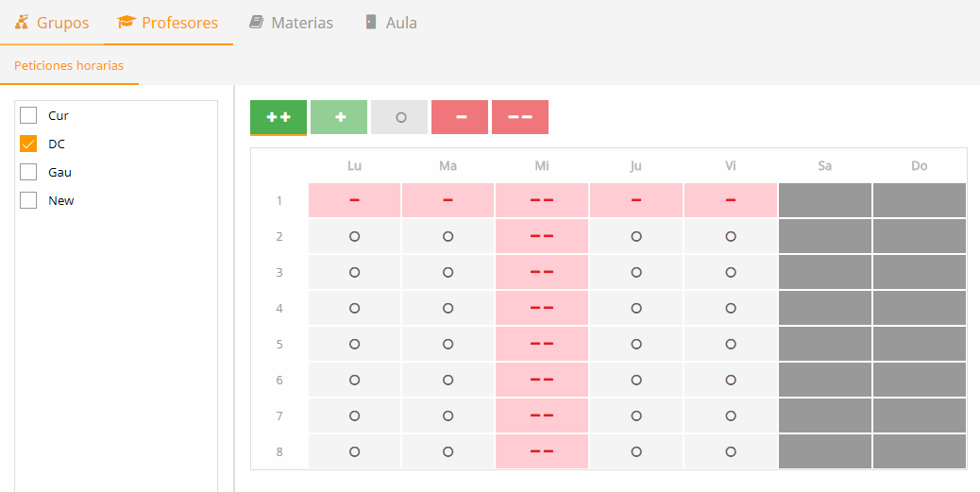
Task: Tick the New professor checkbox
Action: click(x=28, y=200)
